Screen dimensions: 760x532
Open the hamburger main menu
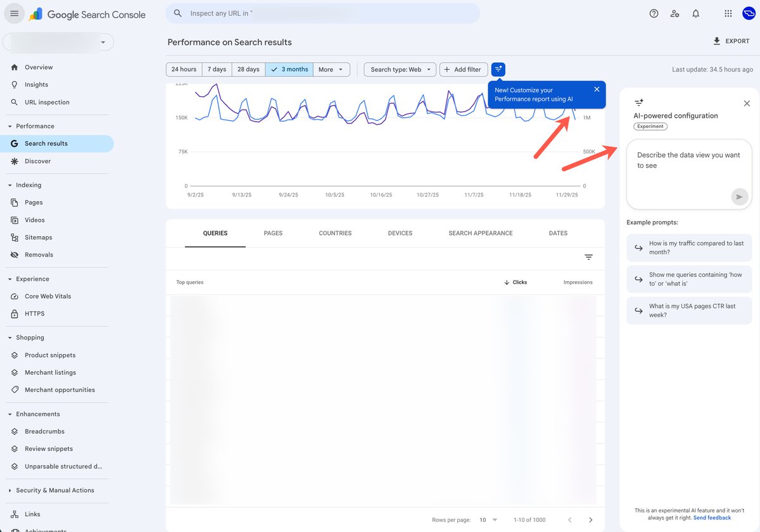pyautogui.click(x=14, y=14)
